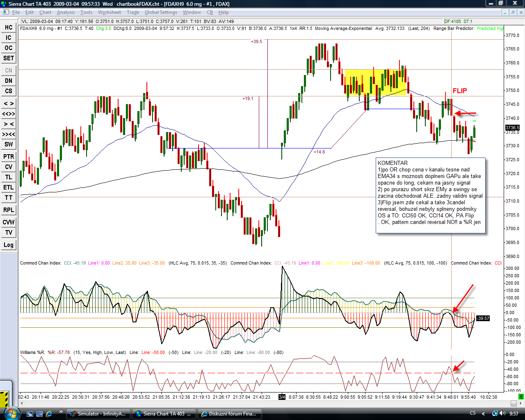Screen dimensions: 525x420
Task: Open the Worksheet menu
Action: pos(110,12)
